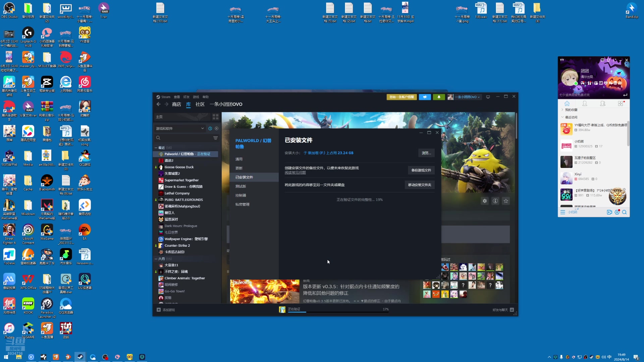
Task: Open the 帮助 menu in Steam
Action: pyautogui.click(x=206, y=97)
